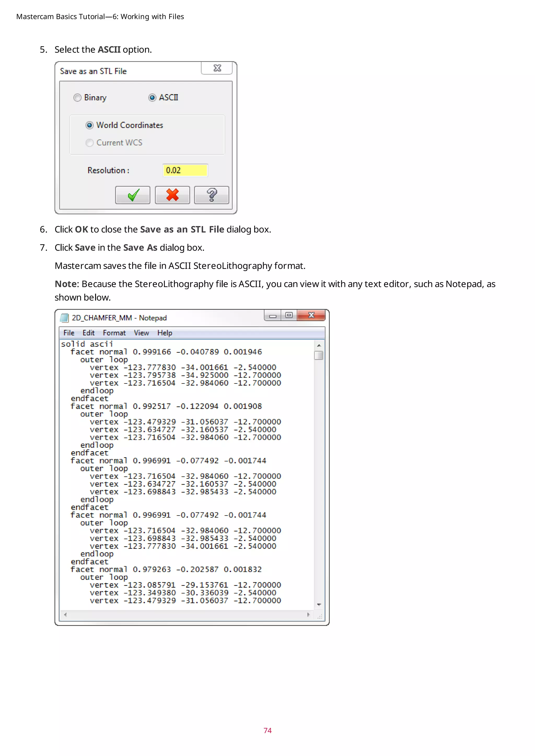Click the Notepad document icon in title bar

[65, 318]
